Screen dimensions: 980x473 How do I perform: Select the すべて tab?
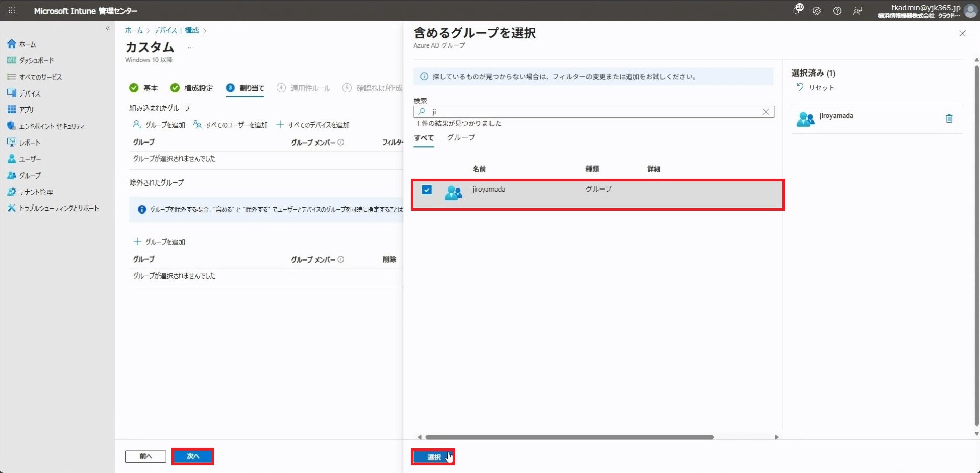click(424, 138)
